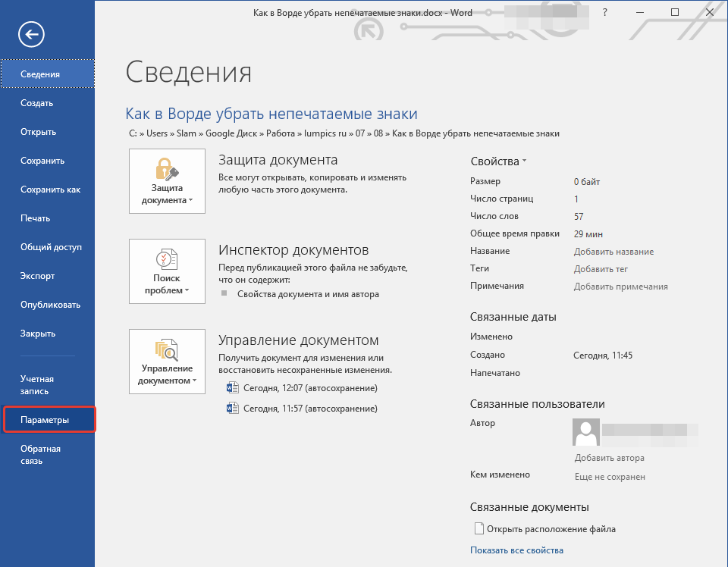This screenshot has height=567, width=728.
Task: Open Word help question mark
Action: point(604,13)
